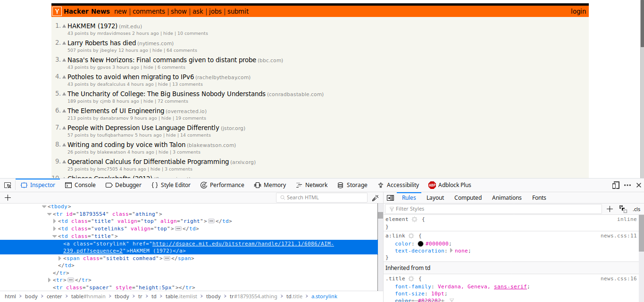
Task: Open the Storage tab
Action: 352,185
